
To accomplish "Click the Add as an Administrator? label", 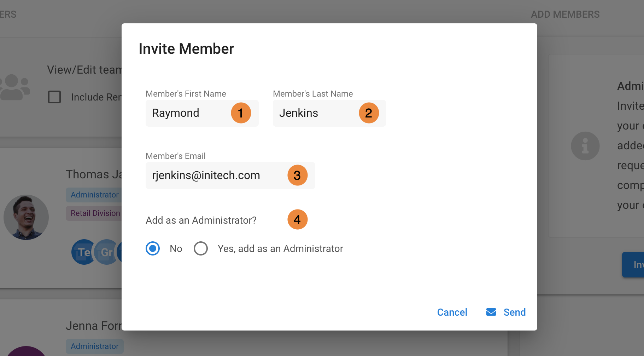I will pyautogui.click(x=201, y=220).
